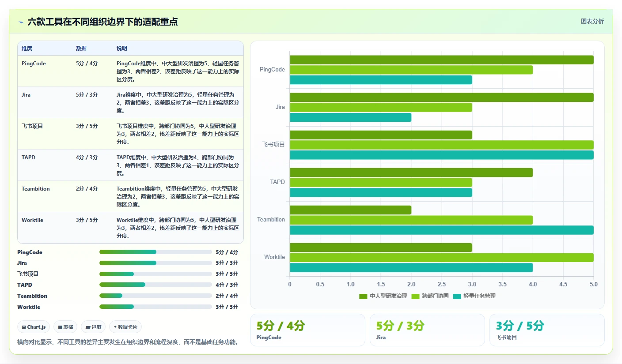Click the page title 六款工具在不同组织边界下的适配重点
Image resolution: width=622 pixels, height=364 pixels.
pyautogui.click(x=102, y=22)
